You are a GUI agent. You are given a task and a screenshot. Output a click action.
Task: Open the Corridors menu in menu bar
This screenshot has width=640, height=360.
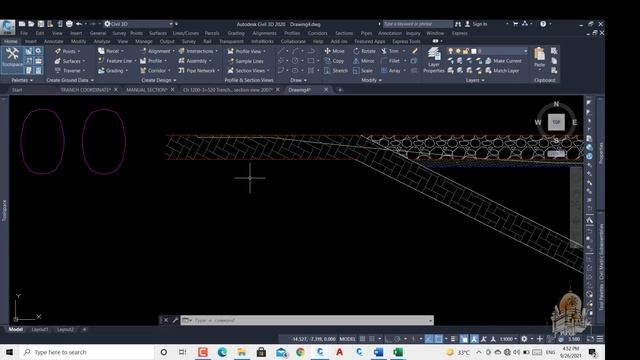tap(318, 33)
